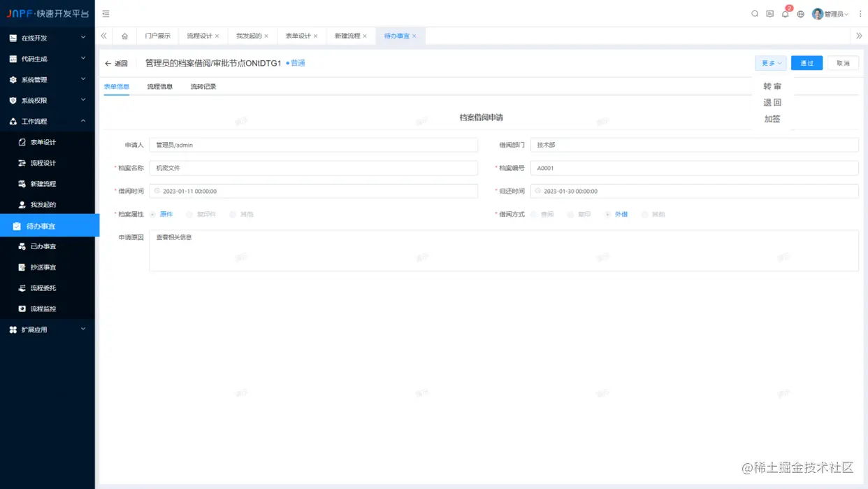Open the language globe icon

(801, 14)
